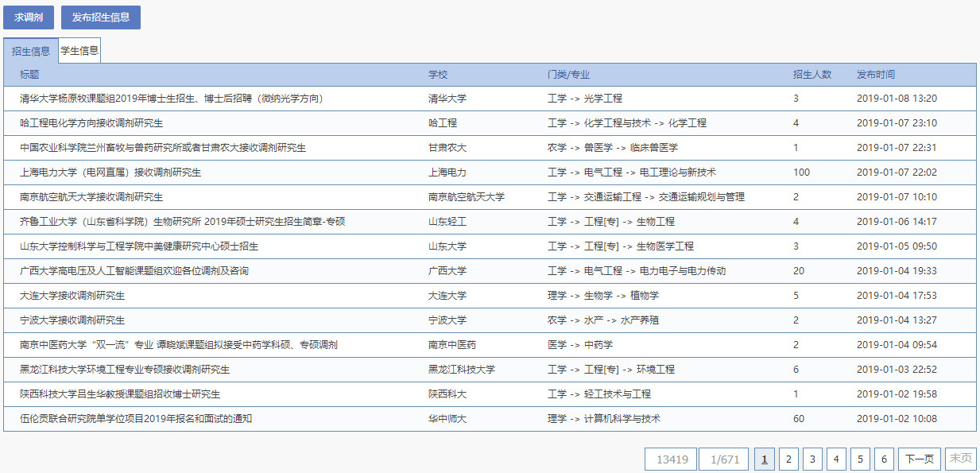Go to page 1
Image resolution: width=980 pixels, height=473 pixels.
pos(764,459)
